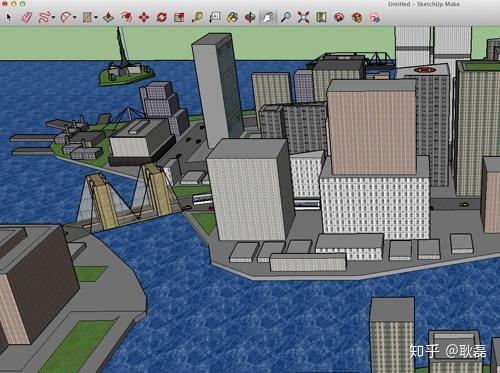The height and width of the screenshot is (373, 500).
Task: Activate the Push/Pull tool
Action: coord(109,17)
